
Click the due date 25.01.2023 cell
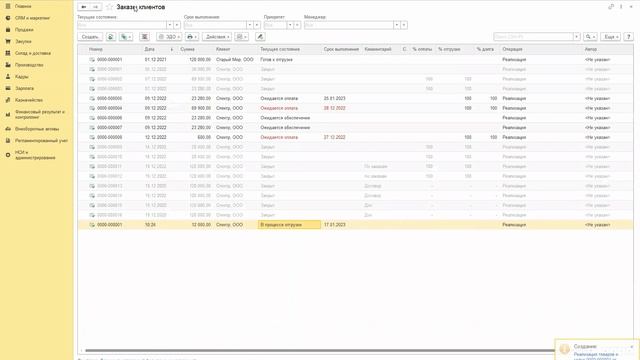point(335,98)
